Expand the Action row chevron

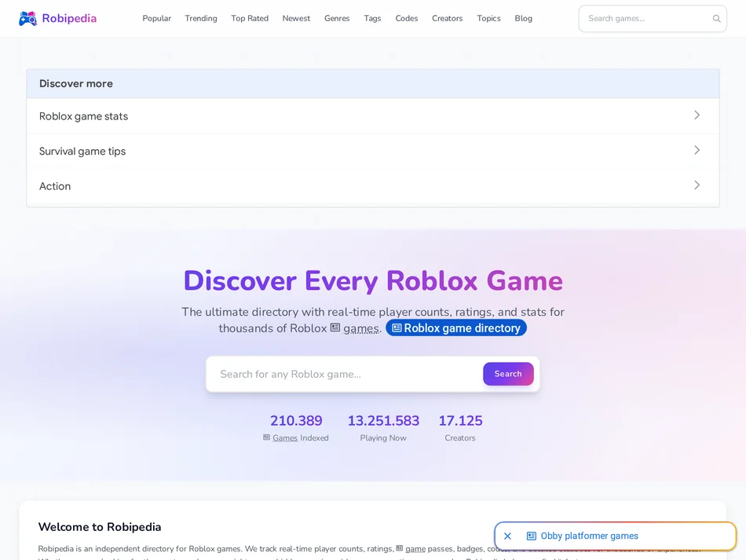tap(697, 185)
